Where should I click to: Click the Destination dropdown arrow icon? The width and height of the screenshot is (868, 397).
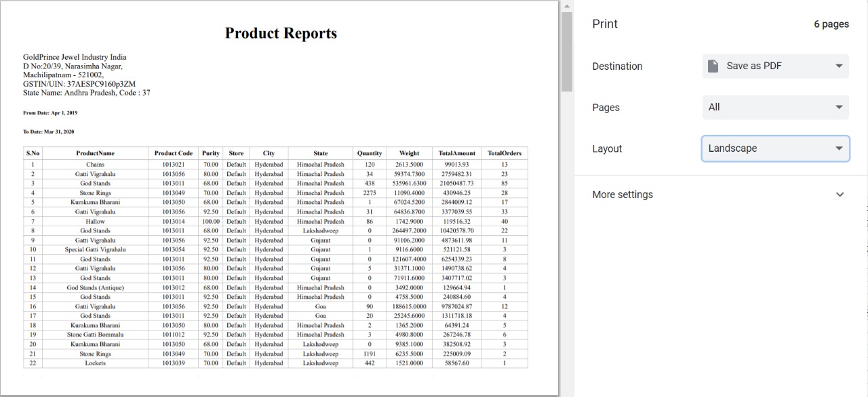(x=840, y=65)
